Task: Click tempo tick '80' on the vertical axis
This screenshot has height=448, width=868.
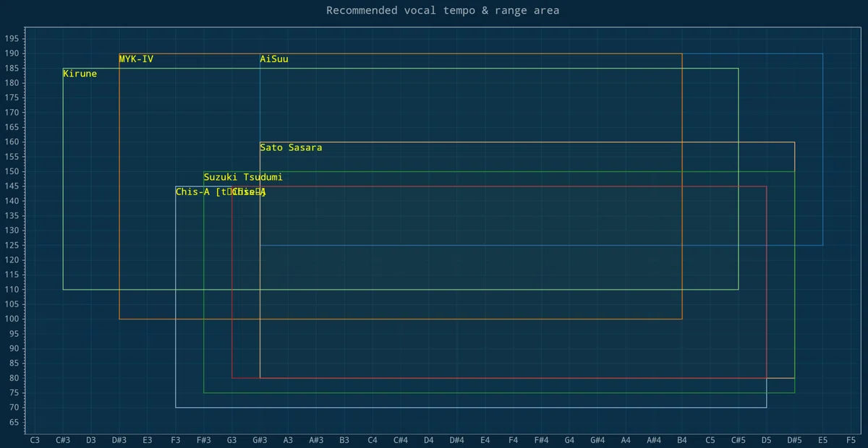Action: point(14,379)
